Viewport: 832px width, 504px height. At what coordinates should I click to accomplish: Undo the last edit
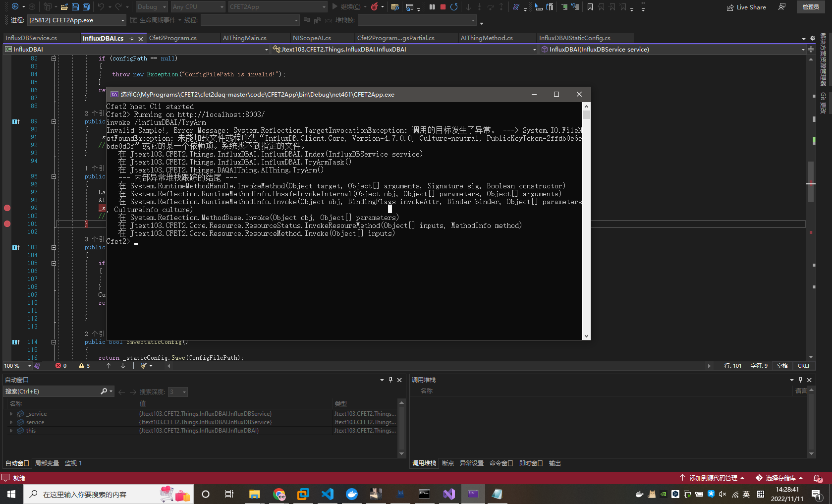pyautogui.click(x=101, y=7)
